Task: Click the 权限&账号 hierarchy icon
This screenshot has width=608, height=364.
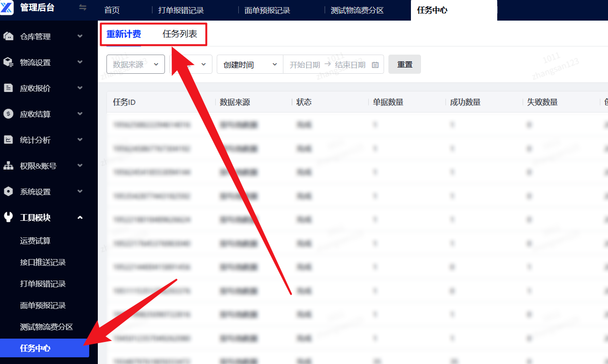Action: [8, 166]
